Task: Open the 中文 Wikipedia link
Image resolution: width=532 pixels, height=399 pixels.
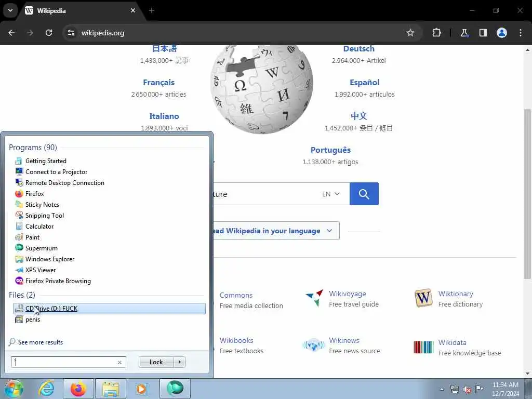Action: click(x=358, y=116)
